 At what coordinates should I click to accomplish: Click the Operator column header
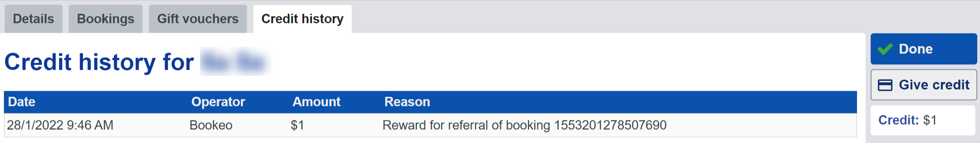pyautogui.click(x=218, y=102)
